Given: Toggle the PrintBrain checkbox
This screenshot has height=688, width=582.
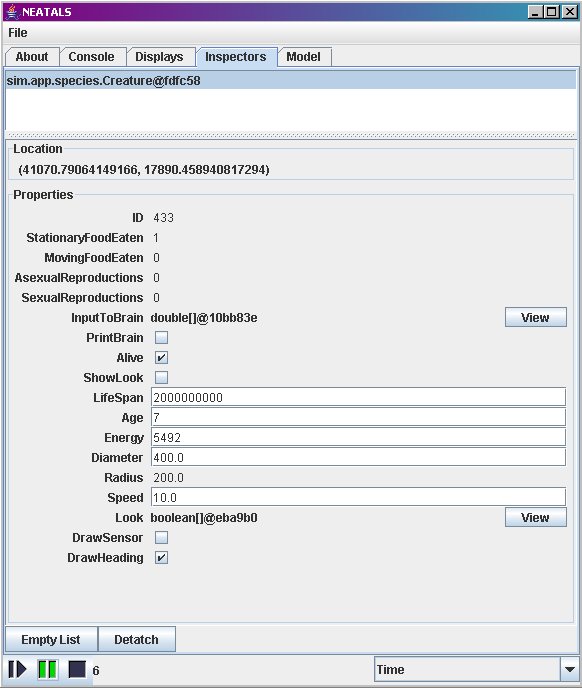Looking at the screenshot, I should click(x=161, y=337).
